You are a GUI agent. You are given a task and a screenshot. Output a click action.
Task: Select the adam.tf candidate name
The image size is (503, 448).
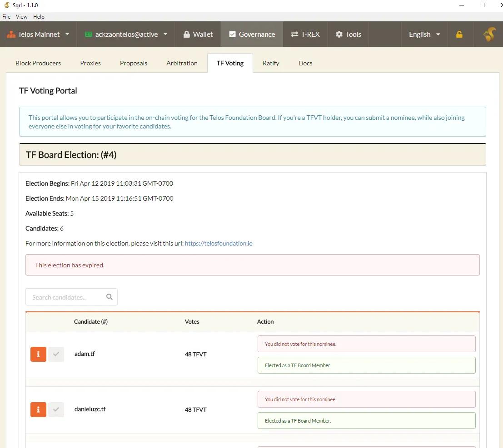click(x=85, y=354)
